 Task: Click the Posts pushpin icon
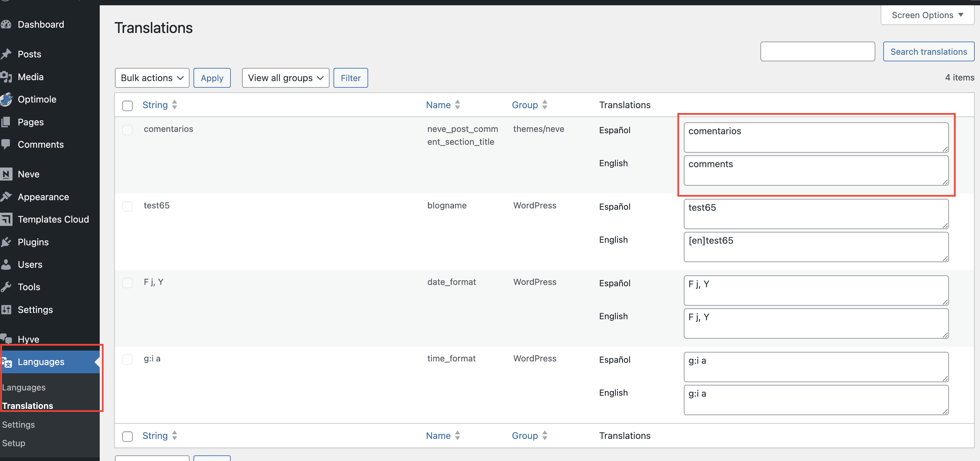click(6, 54)
